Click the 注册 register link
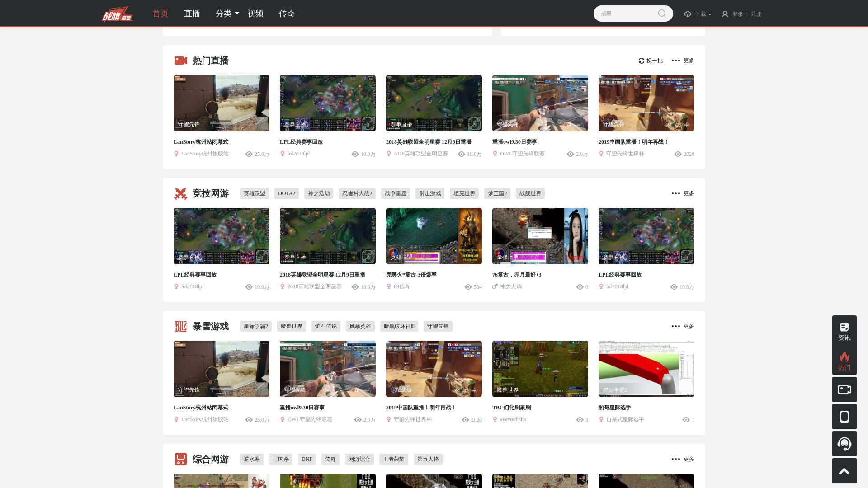The image size is (868, 488). point(757,14)
